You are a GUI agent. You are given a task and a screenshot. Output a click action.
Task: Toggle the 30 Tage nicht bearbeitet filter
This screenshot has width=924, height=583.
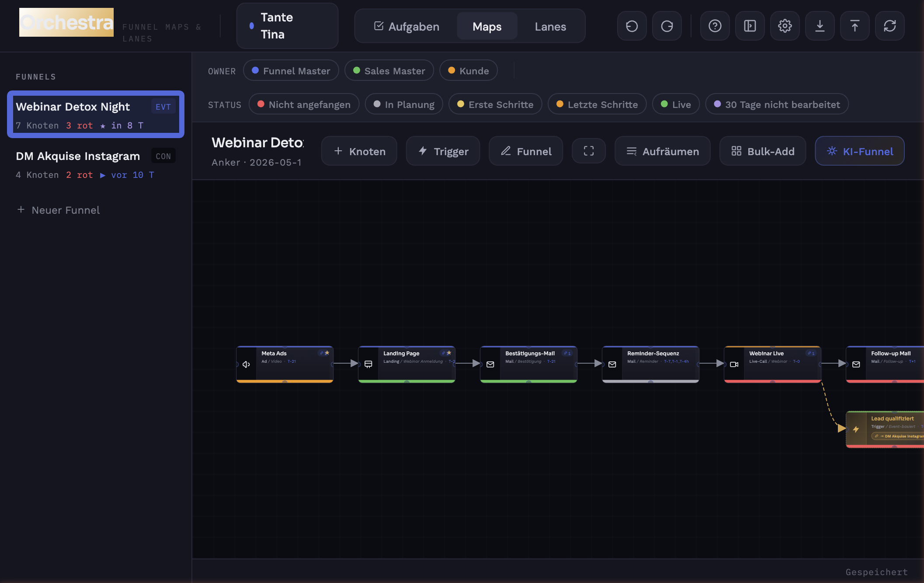coord(777,104)
